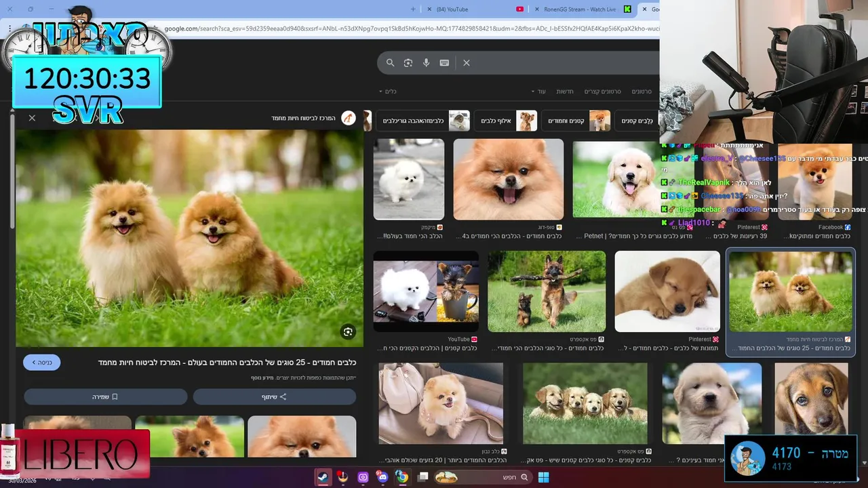Click the source site logo in preview panel header
The image size is (868, 488).
pyautogui.click(x=349, y=118)
